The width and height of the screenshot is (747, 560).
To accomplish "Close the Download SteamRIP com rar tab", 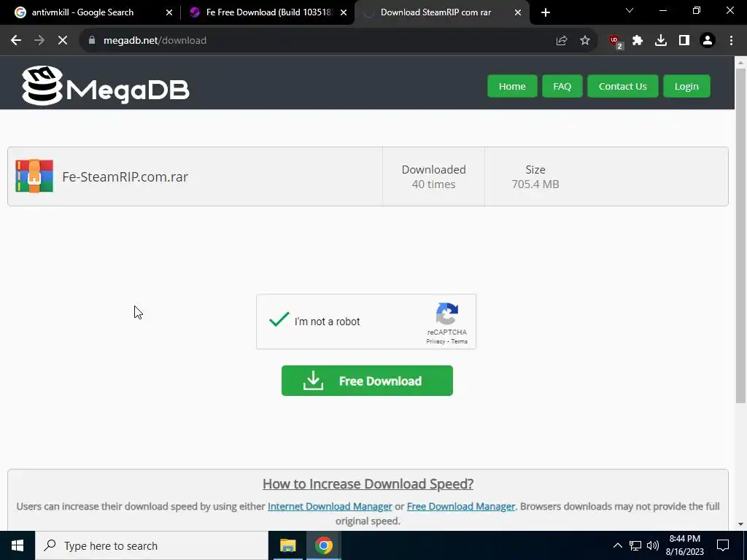I will [518, 12].
